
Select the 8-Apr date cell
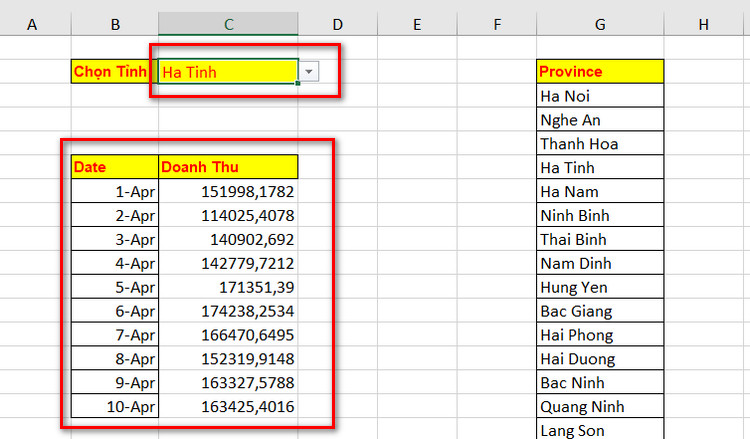coord(115,359)
